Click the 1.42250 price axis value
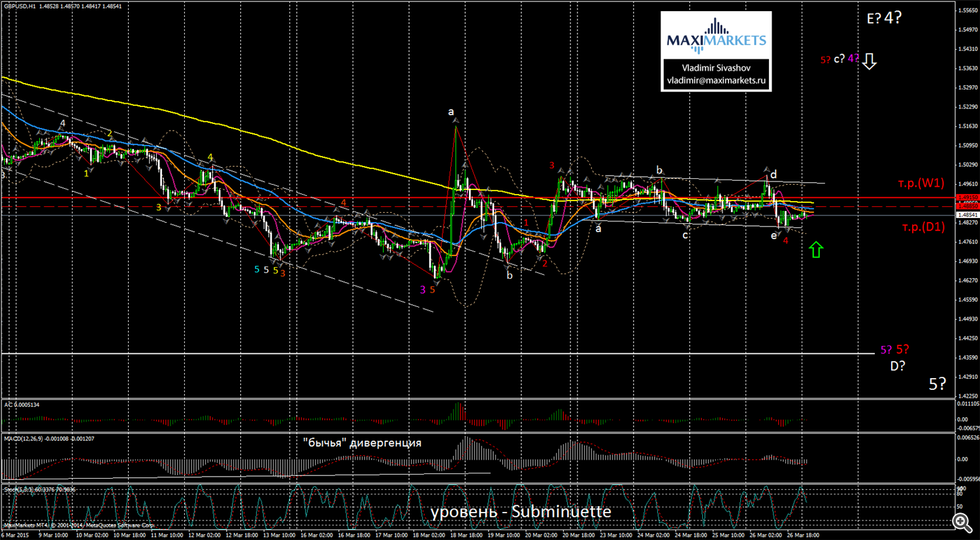Image resolution: width=980 pixels, height=540 pixels. pos(968,396)
